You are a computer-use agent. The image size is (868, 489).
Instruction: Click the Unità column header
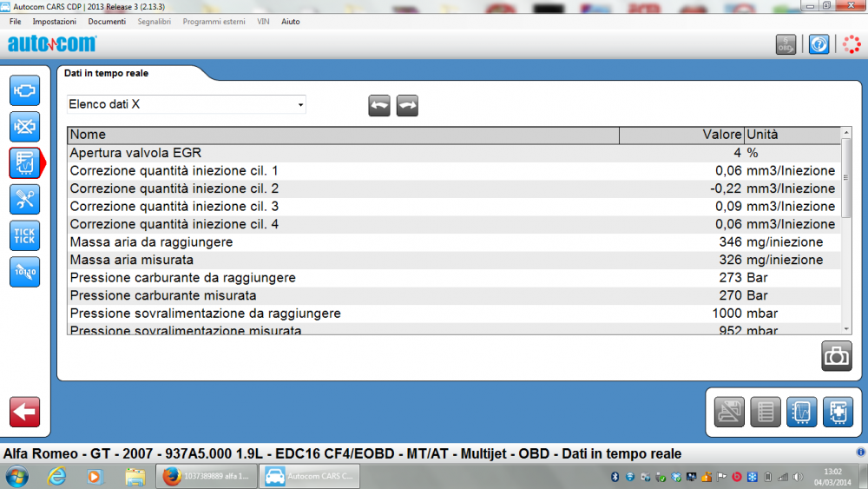[792, 135]
